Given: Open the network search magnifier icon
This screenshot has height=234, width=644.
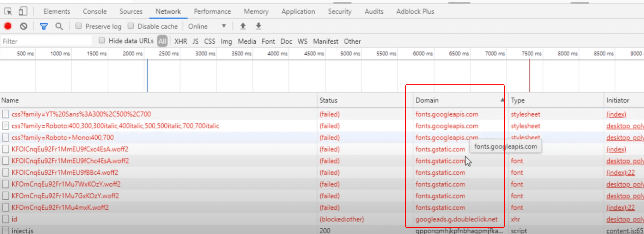Looking at the screenshot, I should [x=59, y=26].
